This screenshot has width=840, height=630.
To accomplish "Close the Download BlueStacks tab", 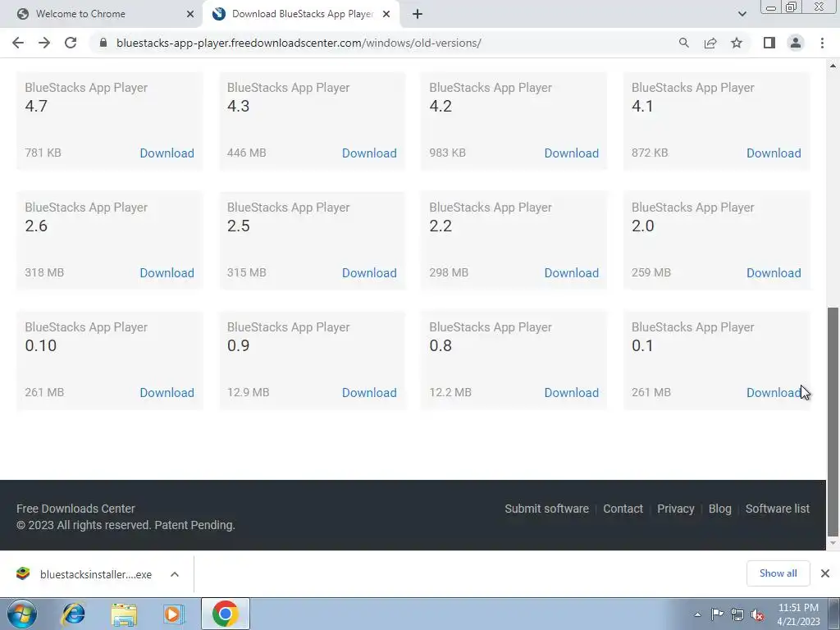I will (x=386, y=14).
